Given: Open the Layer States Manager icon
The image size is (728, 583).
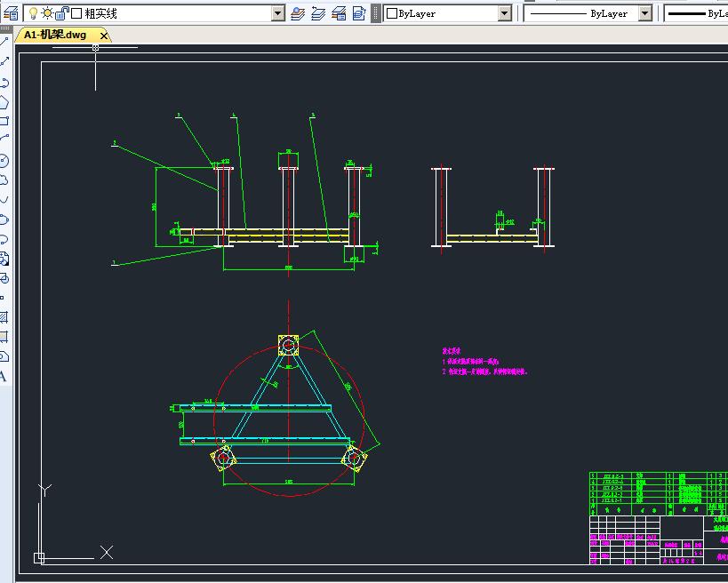Looking at the screenshot, I should (x=339, y=13).
